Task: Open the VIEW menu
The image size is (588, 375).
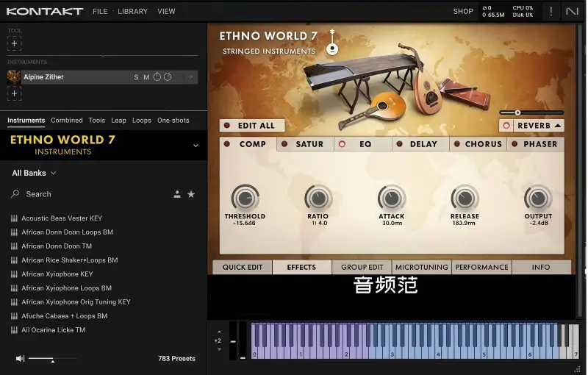Action: click(166, 12)
